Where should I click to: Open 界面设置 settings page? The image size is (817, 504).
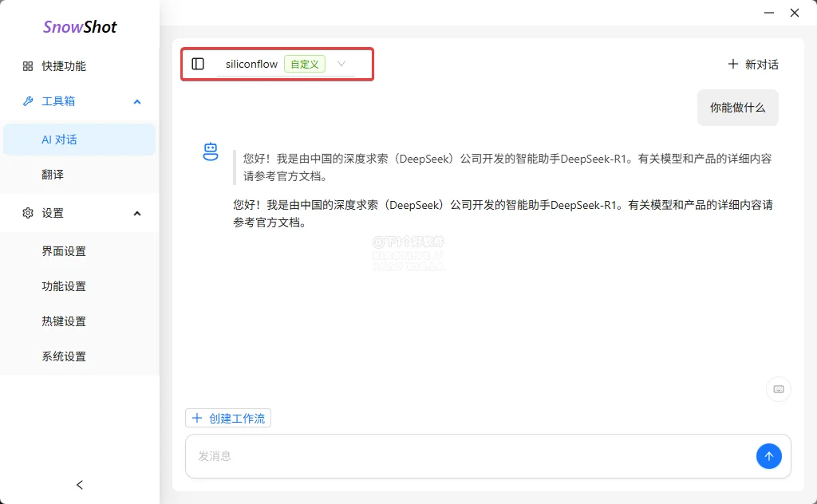tap(80, 251)
